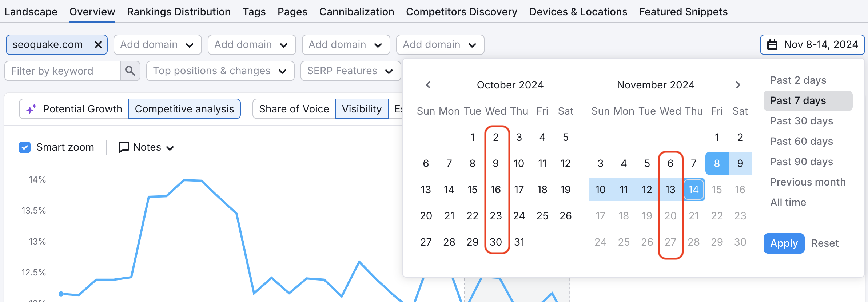Click the Reset link
Image resolution: width=868 pixels, height=302 pixels.
824,243
